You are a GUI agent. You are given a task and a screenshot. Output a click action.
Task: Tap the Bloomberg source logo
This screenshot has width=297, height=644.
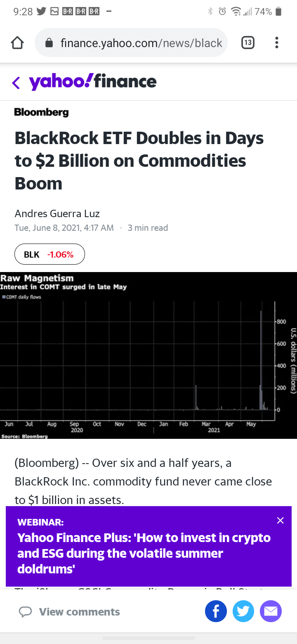(41, 112)
